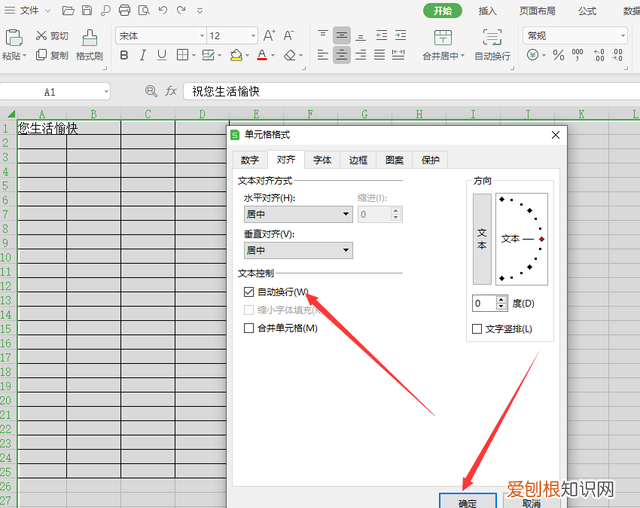Click the red diamond on orientation dial
The image size is (640, 508).
tap(542, 239)
